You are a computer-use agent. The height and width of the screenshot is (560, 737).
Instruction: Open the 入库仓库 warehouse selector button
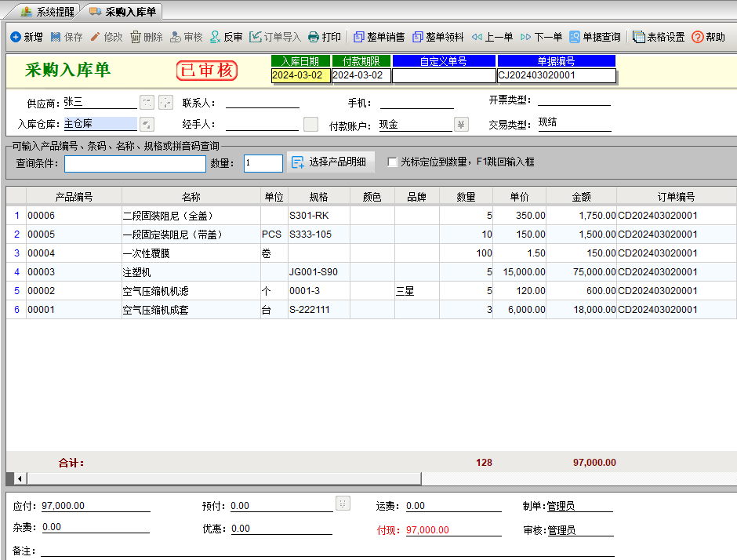coord(147,124)
